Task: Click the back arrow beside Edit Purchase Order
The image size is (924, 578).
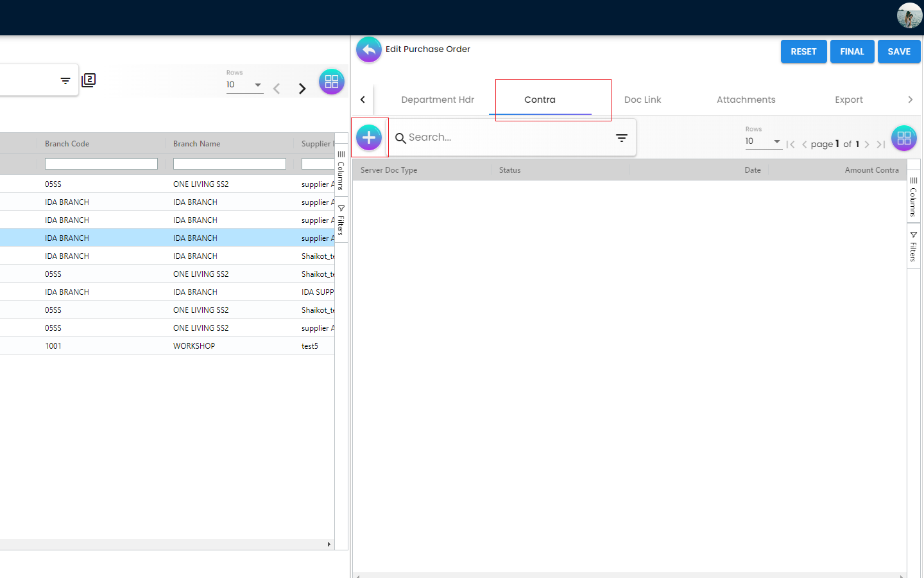Action: pyautogui.click(x=369, y=49)
